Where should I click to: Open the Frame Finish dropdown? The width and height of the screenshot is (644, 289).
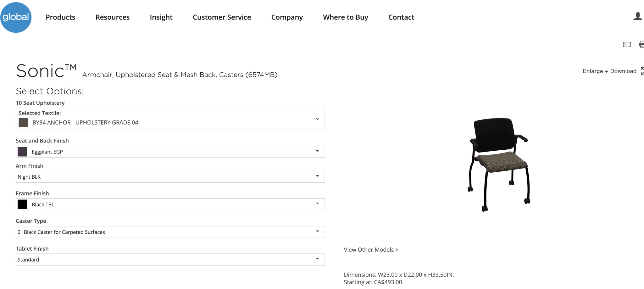(170, 204)
